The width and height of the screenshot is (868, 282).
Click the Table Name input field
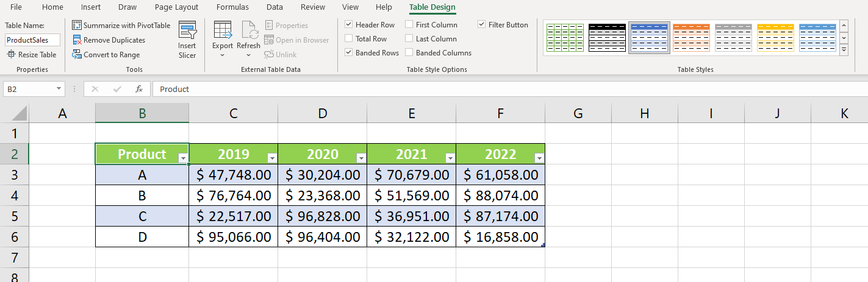[x=33, y=40]
